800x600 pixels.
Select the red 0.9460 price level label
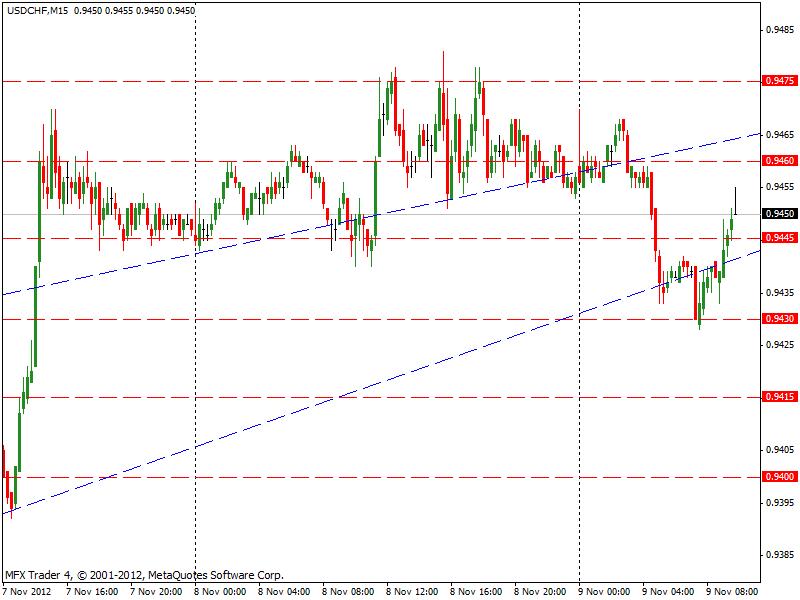click(x=779, y=161)
